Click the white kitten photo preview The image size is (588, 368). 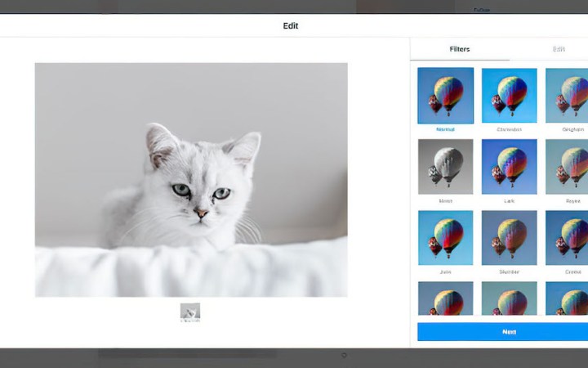[191, 180]
